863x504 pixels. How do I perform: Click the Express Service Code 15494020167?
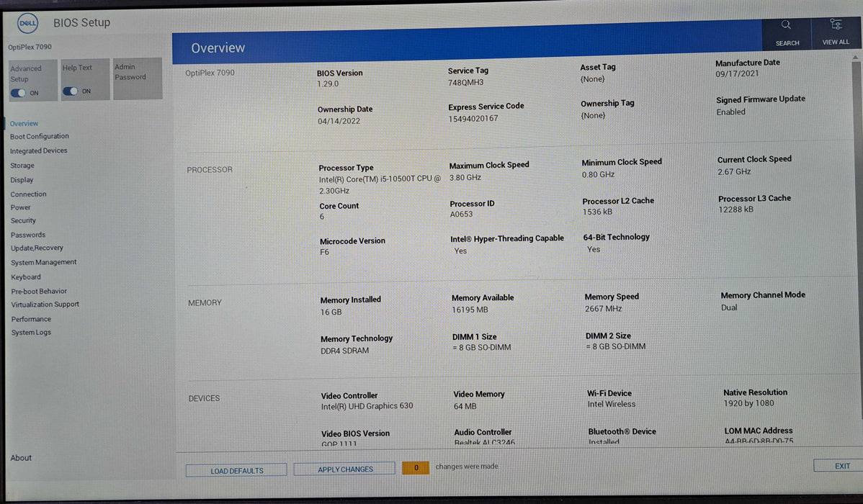(x=473, y=119)
